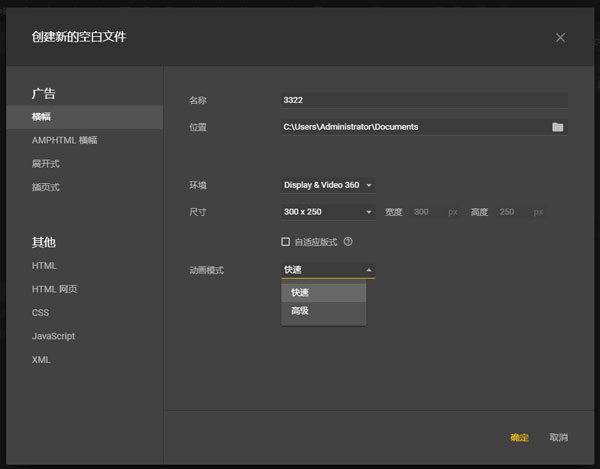The height and width of the screenshot is (469, 600).
Task: Select 横幅 in the ad type sidebar
Action: coord(42,117)
